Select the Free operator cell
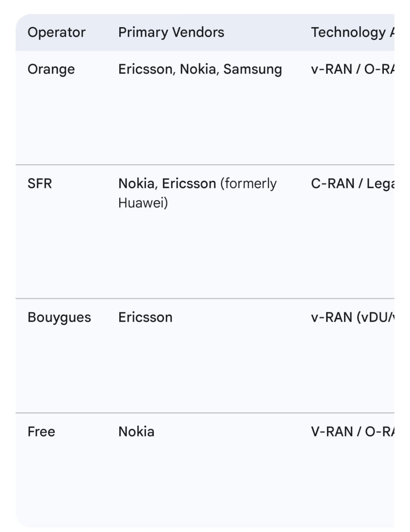 pyautogui.click(x=41, y=432)
